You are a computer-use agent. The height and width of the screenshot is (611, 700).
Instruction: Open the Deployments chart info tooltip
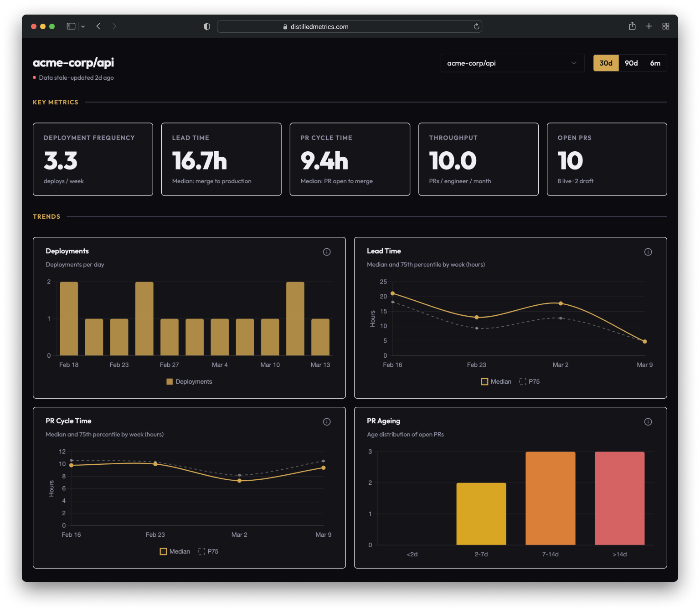coord(327,252)
